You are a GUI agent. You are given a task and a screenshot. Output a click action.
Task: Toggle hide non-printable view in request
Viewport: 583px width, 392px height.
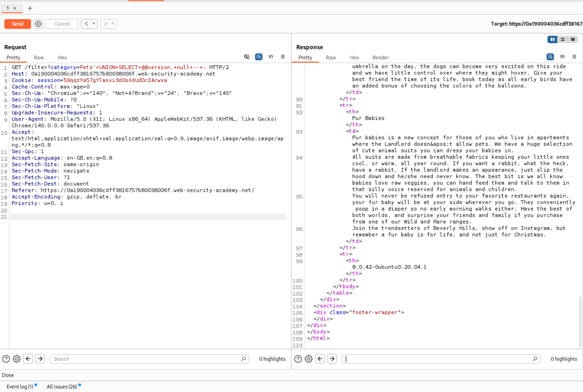[247, 57]
